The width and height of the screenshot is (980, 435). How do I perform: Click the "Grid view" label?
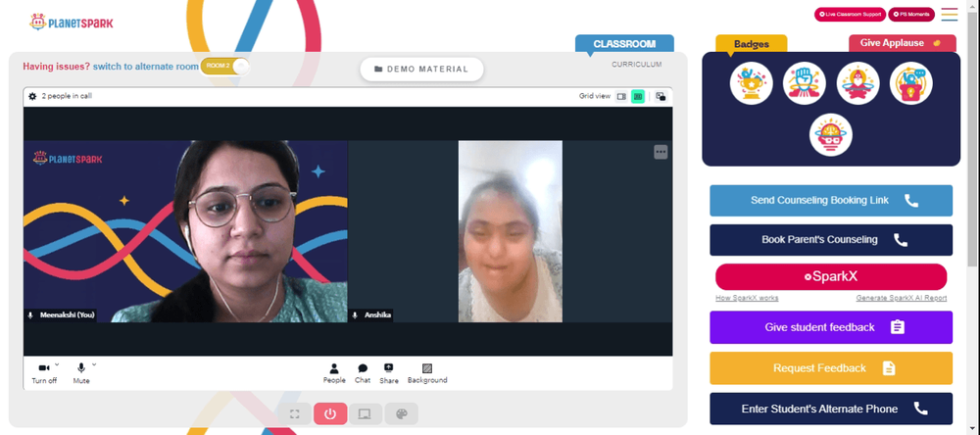click(595, 96)
